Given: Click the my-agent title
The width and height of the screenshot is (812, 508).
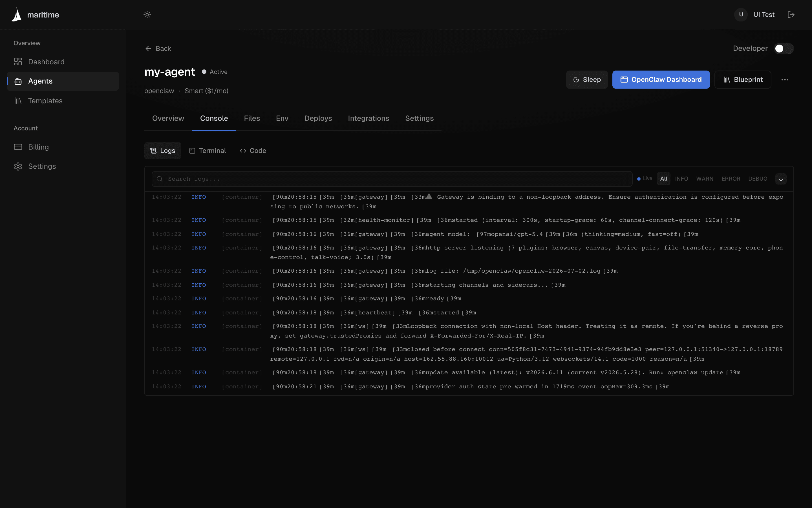Looking at the screenshot, I should click(169, 72).
